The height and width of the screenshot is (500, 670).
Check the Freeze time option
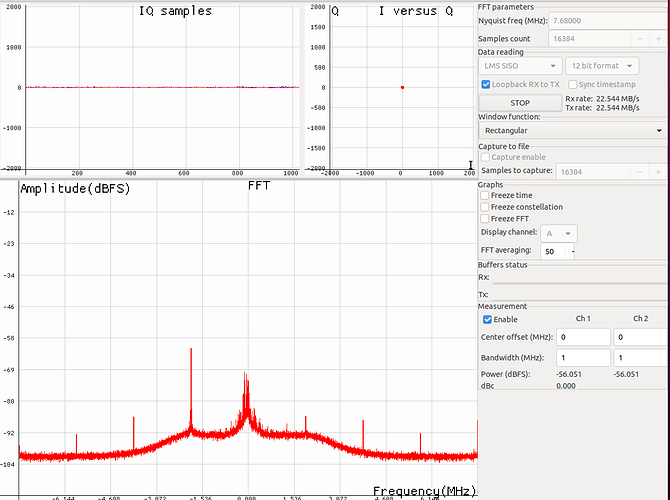485,195
